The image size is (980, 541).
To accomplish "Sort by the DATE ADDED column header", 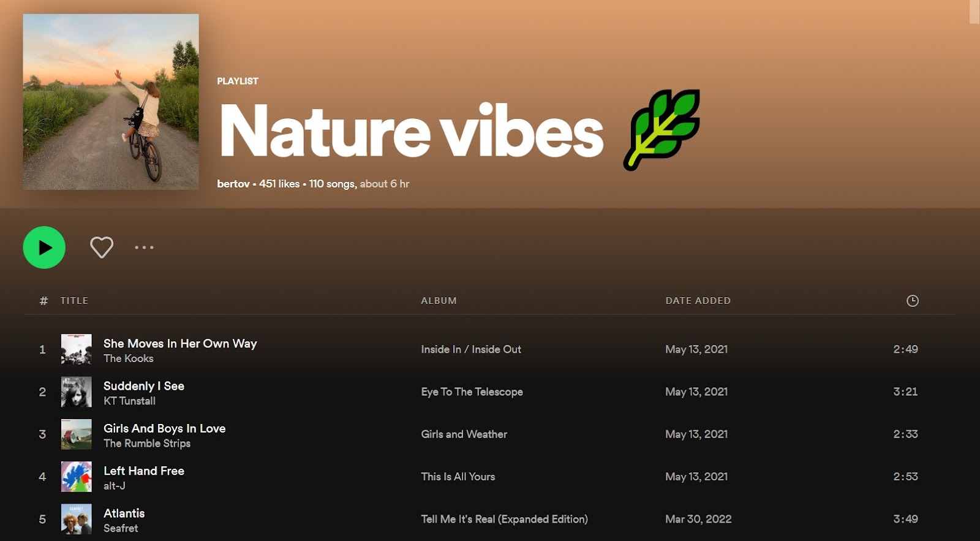I will 698,301.
